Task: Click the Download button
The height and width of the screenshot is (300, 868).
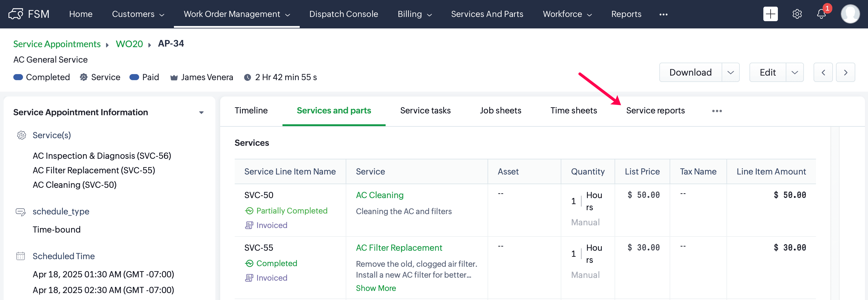Action: tap(690, 73)
